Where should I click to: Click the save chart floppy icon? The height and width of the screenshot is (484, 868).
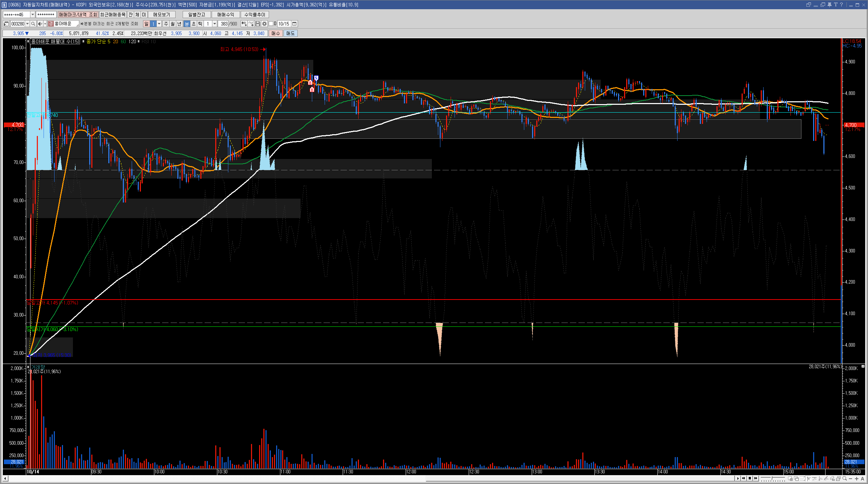[258, 24]
